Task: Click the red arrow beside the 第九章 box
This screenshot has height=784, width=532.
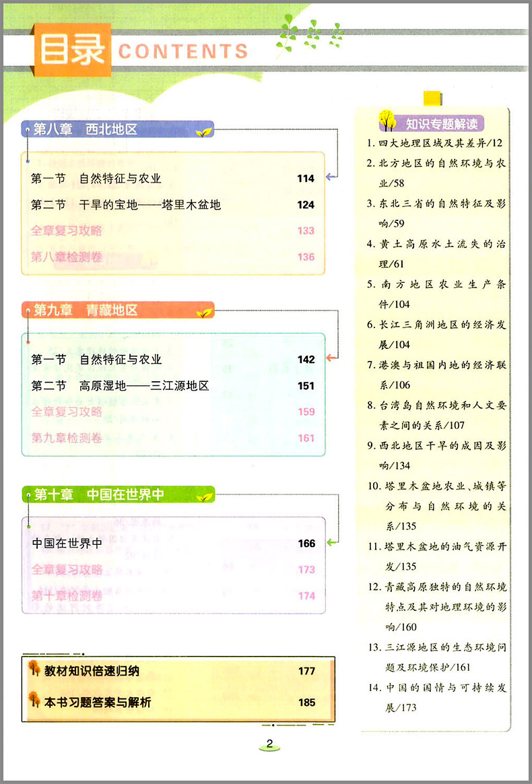Action: (331, 358)
